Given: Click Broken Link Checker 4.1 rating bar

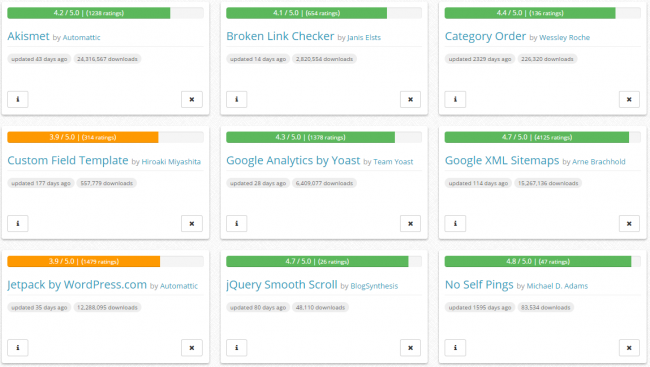Looking at the screenshot, I should 324,13.
